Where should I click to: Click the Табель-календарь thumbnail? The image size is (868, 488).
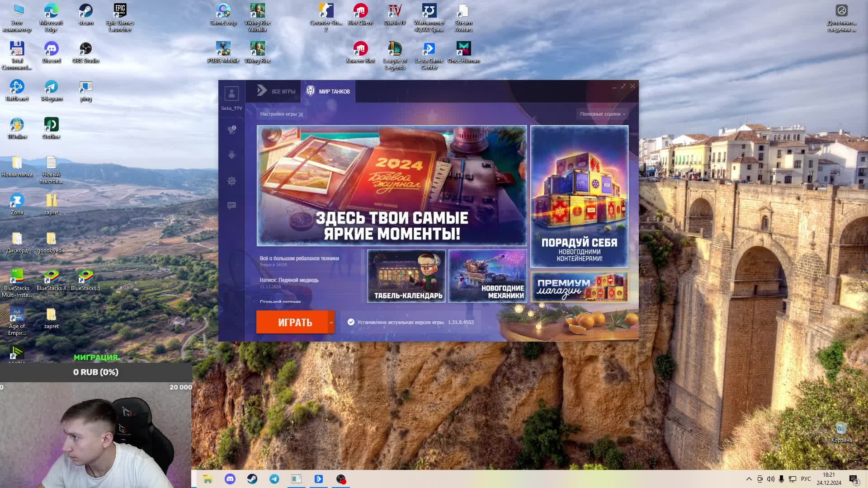(406, 276)
